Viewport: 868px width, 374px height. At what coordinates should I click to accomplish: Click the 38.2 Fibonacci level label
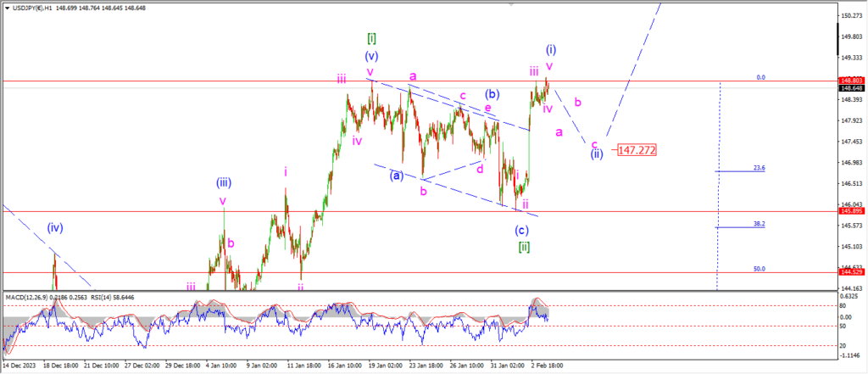click(759, 224)
